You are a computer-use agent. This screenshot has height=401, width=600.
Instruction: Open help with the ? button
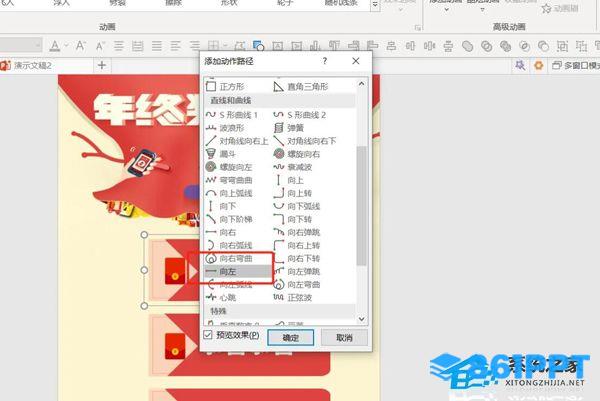tap(324, 61)
